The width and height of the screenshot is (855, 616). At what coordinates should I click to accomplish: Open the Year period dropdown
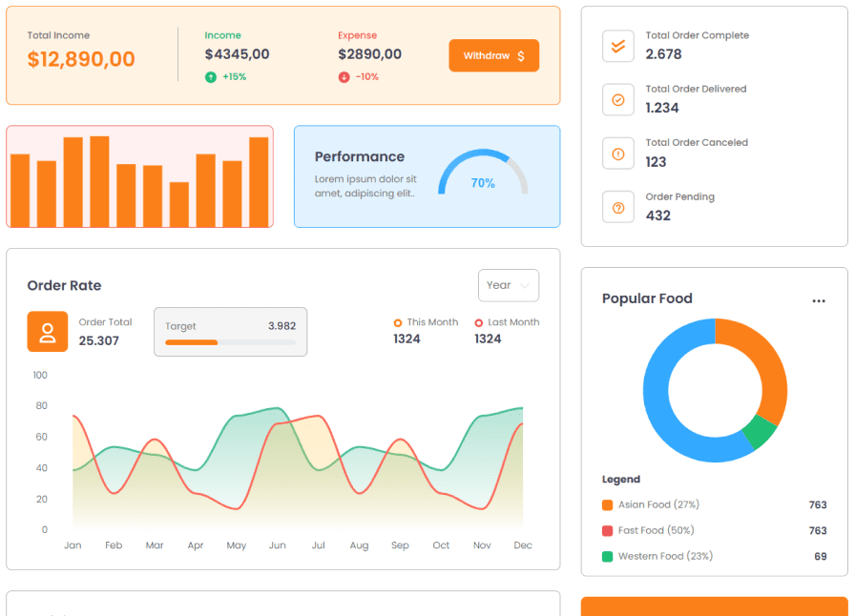coord(508,285)
